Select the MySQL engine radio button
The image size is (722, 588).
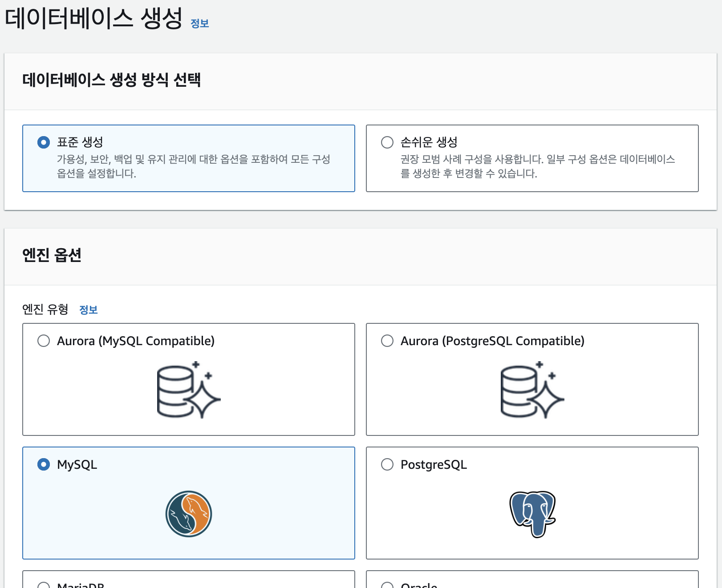(x=44, y=464)
